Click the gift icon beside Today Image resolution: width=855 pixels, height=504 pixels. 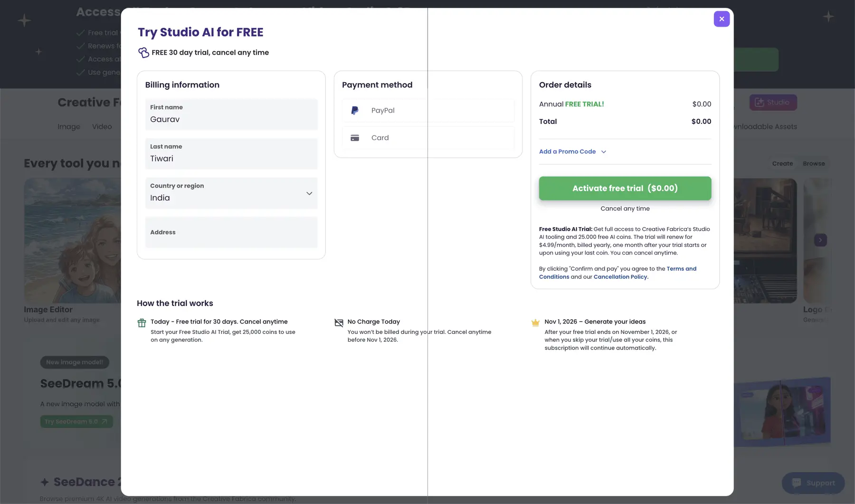pyautogui.click(x=142, y=323)
